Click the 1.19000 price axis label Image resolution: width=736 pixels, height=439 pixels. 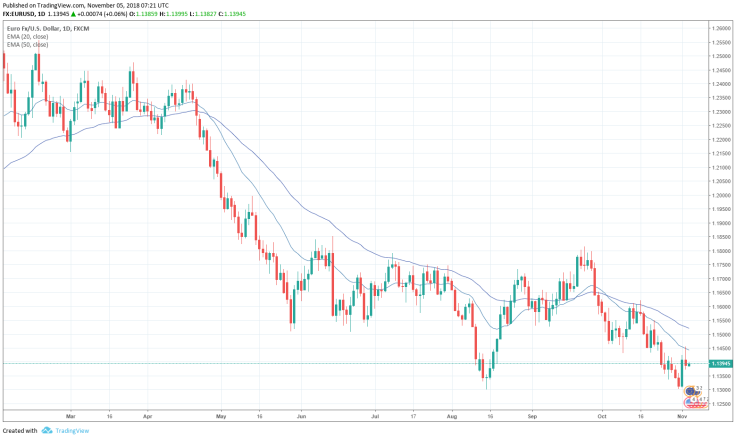[x=721, y=223]
